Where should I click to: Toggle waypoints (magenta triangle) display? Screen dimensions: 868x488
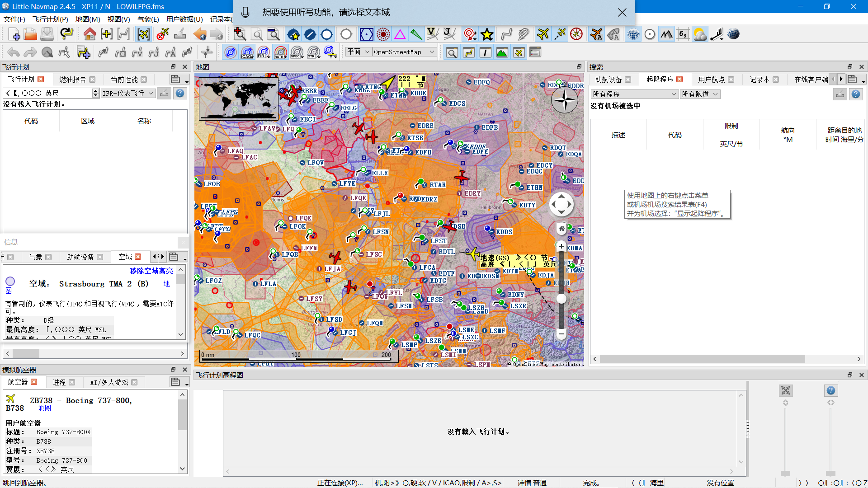click(400, 34)
